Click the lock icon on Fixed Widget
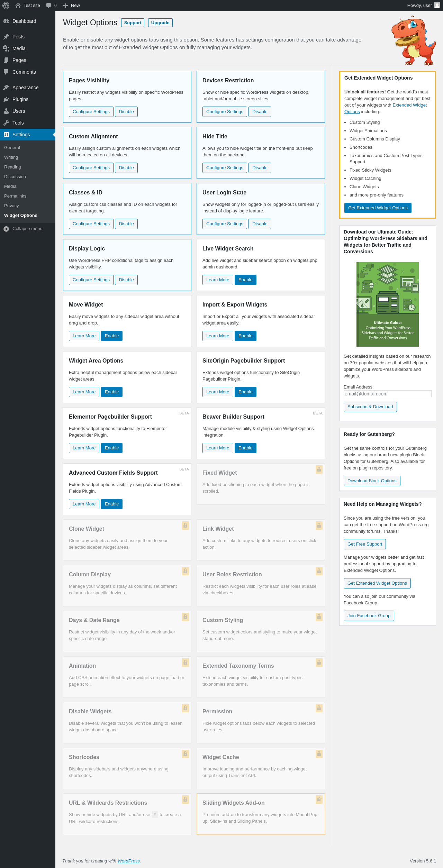Viewport: 443px width, 868px height. 319,469
